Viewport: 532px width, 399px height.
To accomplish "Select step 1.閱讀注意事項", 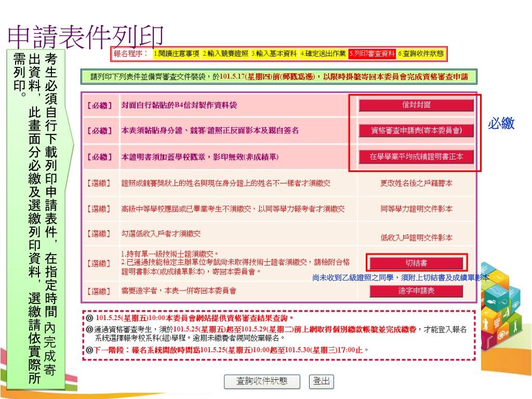I will point(176,54).
